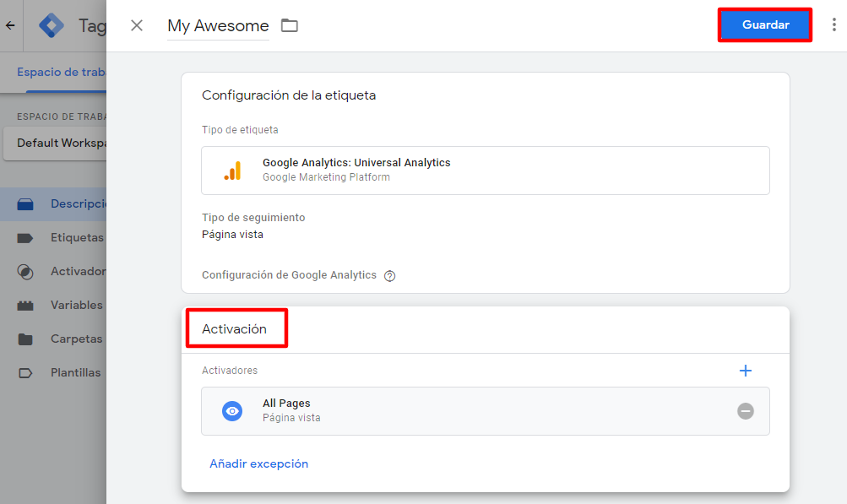Close the tag editor with the X icon
Image resolution: width=847 pixels, height=504 pixels.
click(x=137, y=25)
